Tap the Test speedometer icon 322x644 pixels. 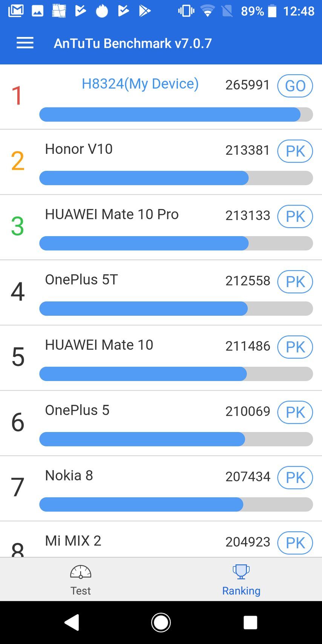point(81,572)
